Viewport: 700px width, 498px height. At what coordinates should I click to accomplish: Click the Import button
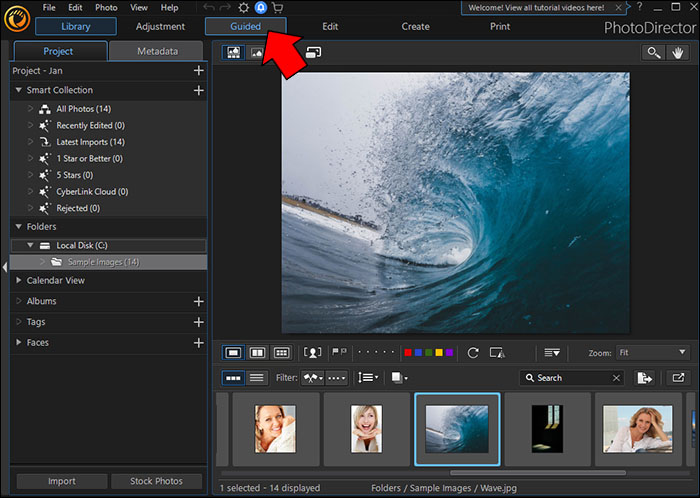point(61,481)
